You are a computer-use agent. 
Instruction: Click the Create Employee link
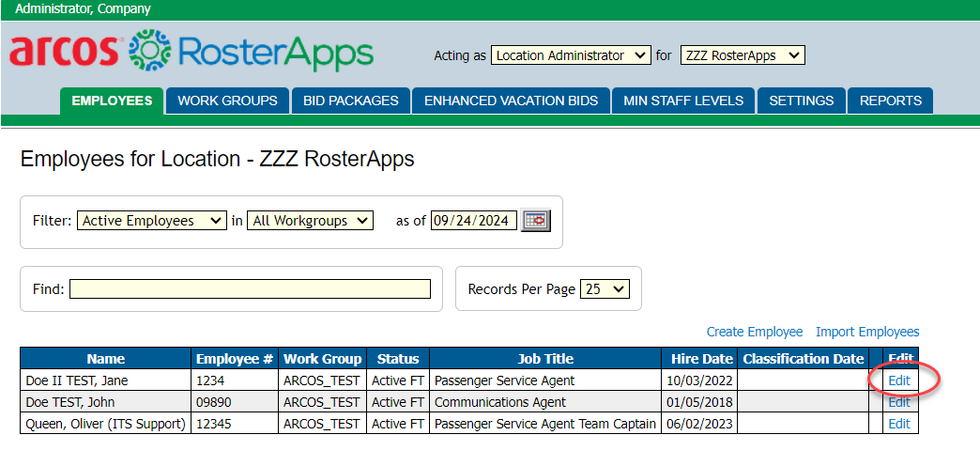tap(755, 332)
